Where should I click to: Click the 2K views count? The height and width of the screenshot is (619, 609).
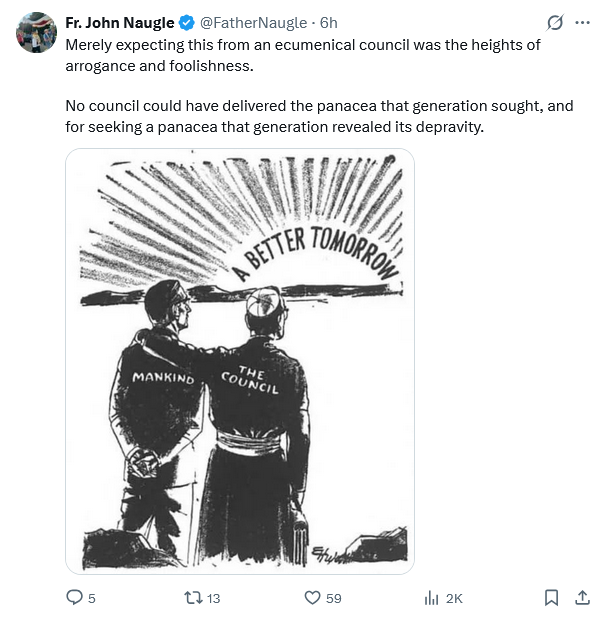(454, 598)
